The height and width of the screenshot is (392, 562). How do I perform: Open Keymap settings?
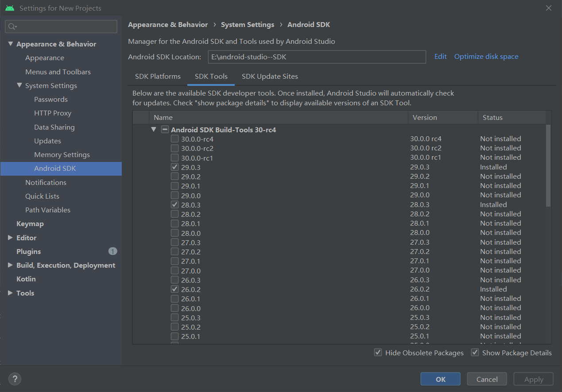(30, 224)
